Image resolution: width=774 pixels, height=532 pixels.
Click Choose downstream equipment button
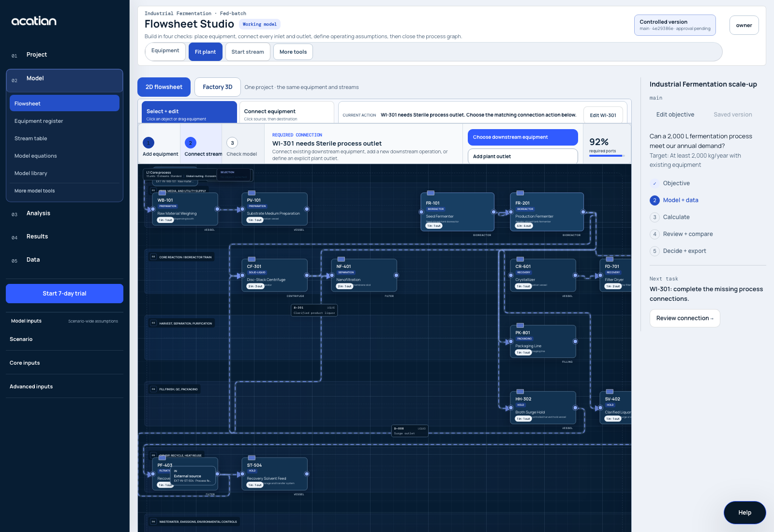pyautogui.click(x=523, y=137)
